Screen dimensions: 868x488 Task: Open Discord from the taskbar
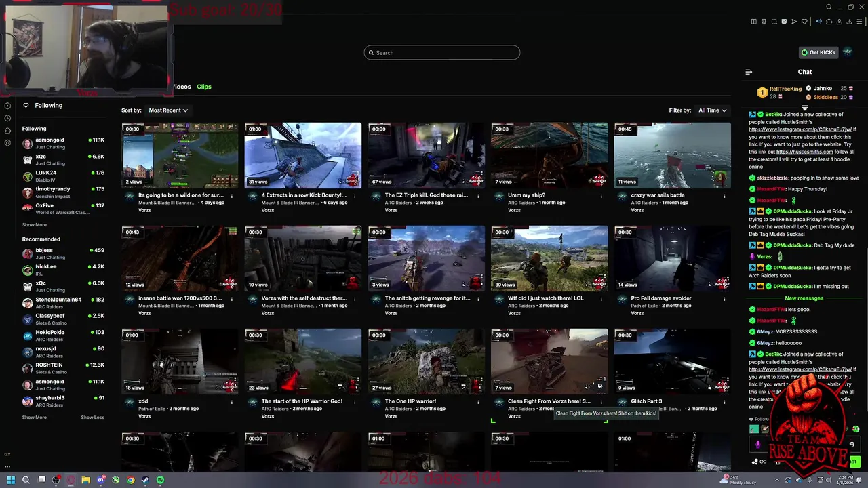tap(101, 480)
